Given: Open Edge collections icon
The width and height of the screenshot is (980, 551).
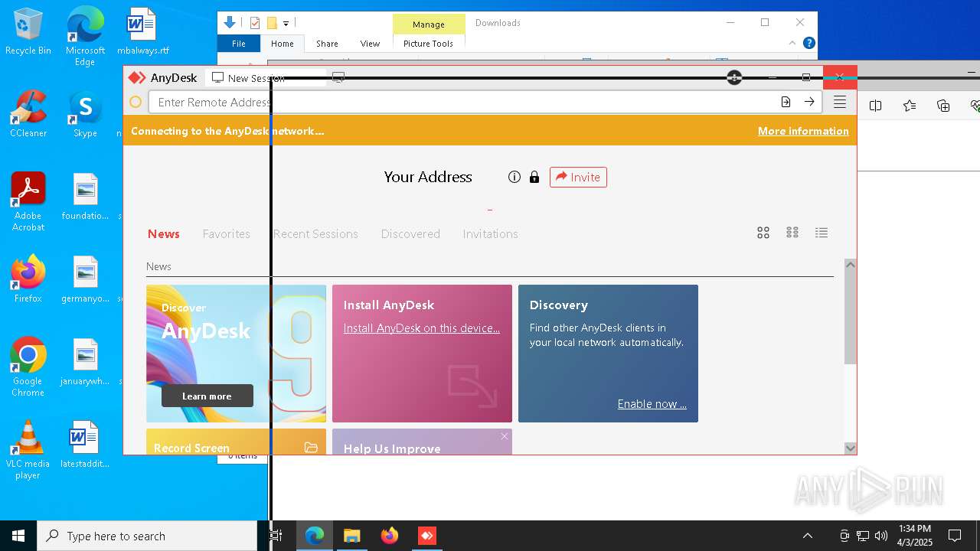Looking at the screenshot, I should click(x=943, y=106).
